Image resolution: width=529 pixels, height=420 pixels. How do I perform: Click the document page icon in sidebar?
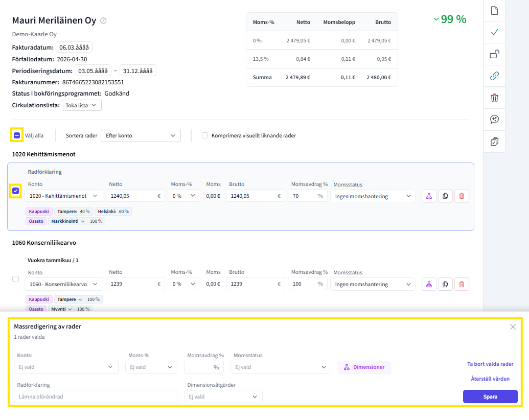pos(494,11)
